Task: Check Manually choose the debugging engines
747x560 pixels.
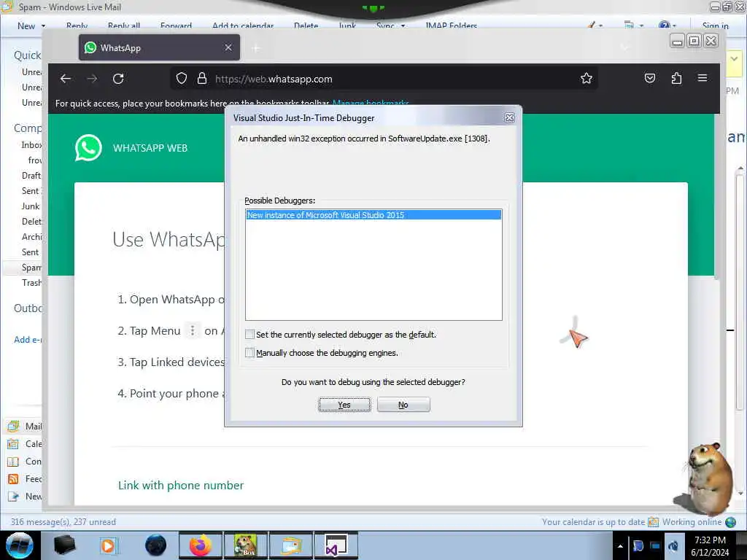Action: [x=249, y=353]
